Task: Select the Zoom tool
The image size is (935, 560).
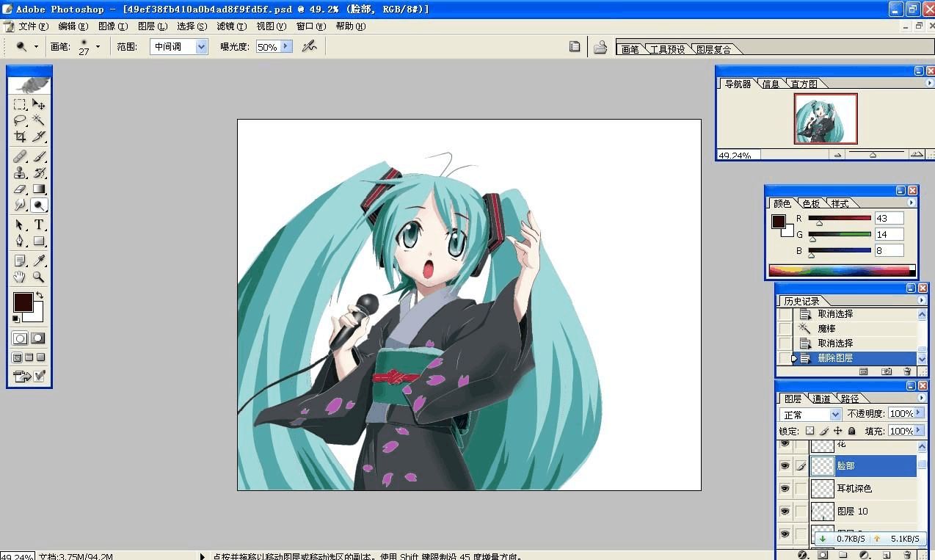Action: [x=39, y=277]
